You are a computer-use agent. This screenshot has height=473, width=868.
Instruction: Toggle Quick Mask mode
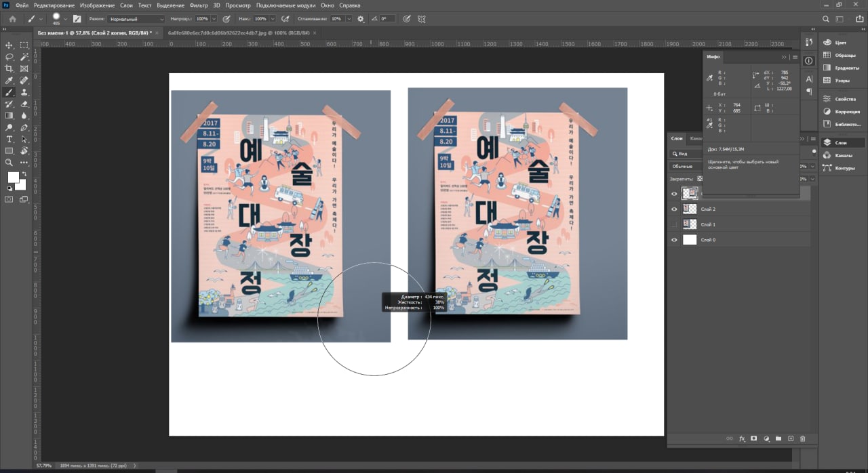9,199
